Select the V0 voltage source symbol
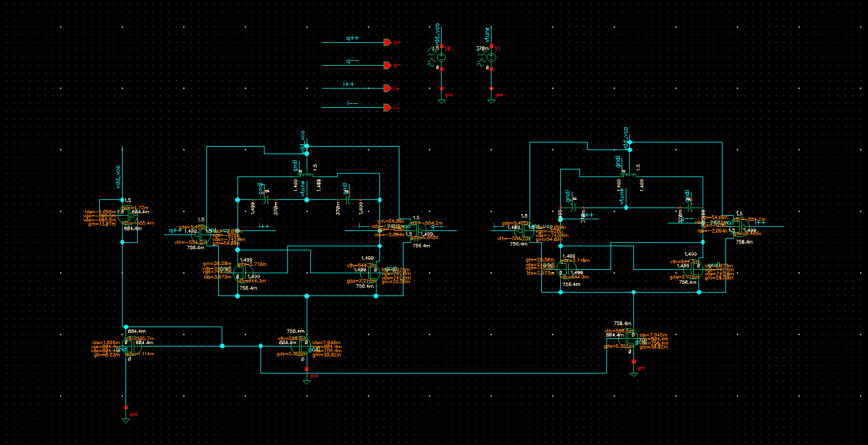868x445 pixels. point(441,57)
